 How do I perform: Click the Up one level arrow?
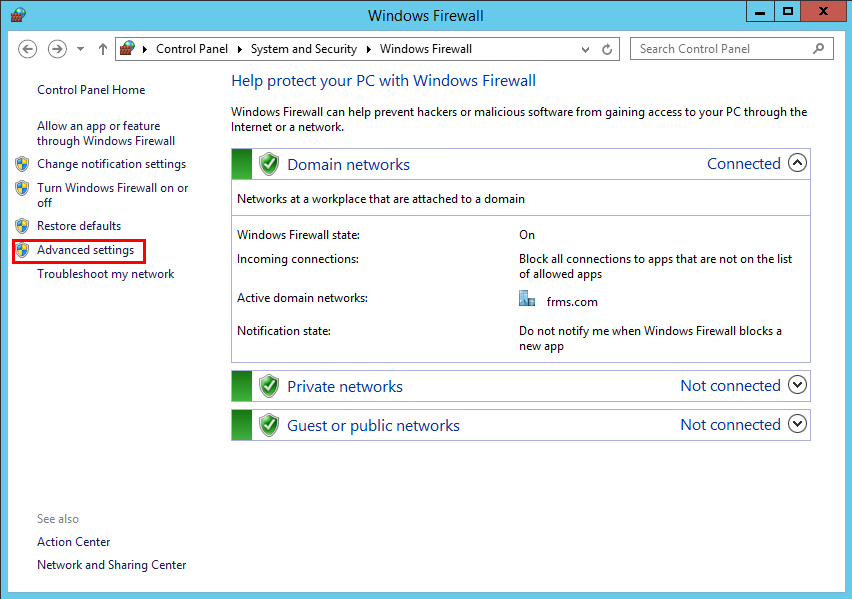[103, 49]
